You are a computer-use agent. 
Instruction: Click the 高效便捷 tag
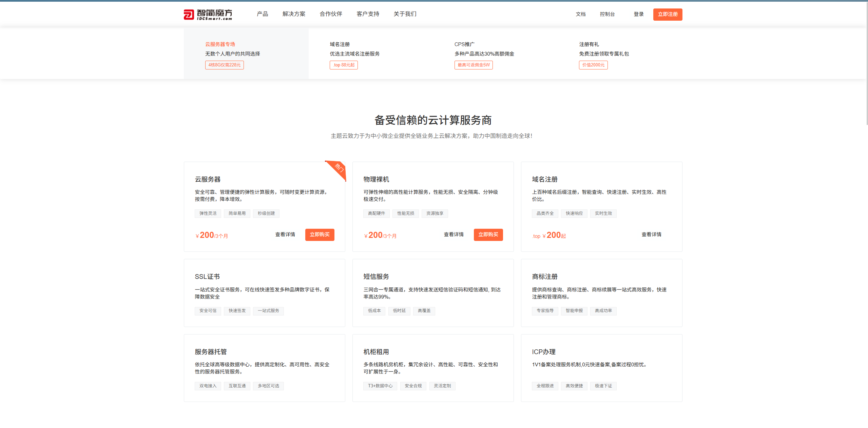click(574, 386)
